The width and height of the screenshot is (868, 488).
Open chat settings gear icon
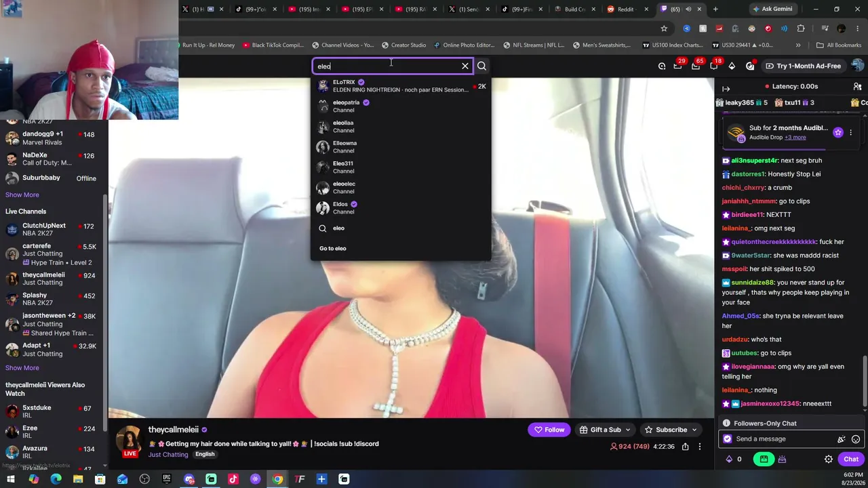click(x=829, y=459)
